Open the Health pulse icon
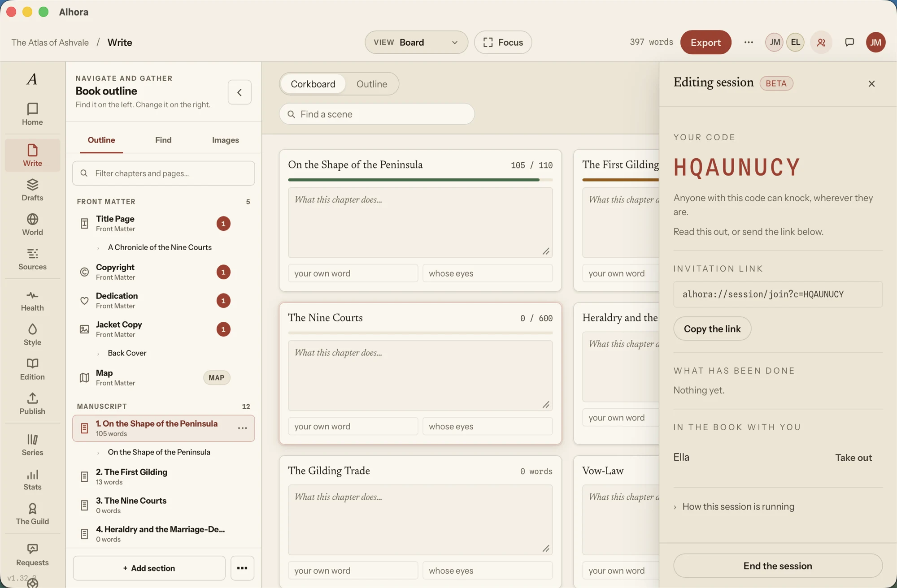The height and width of the screenshot is (588, 897). coord(32,300)
